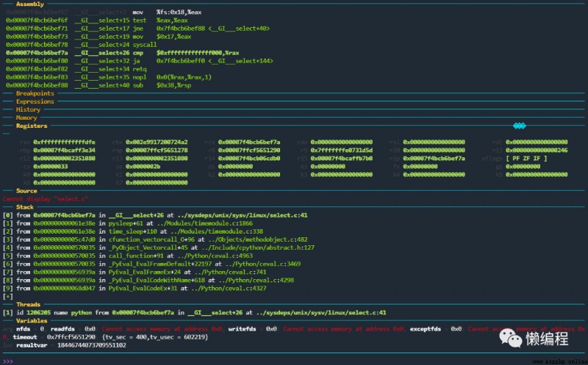Screen dimensions: 588x365
Task: Select the Registers section header
Action: [32, 126]
